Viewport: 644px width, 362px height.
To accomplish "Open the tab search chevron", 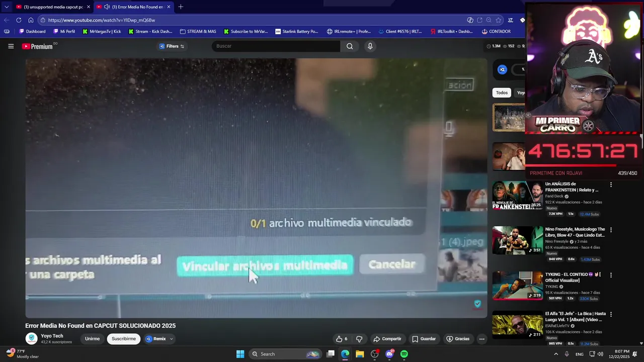I will click(6, 7).
